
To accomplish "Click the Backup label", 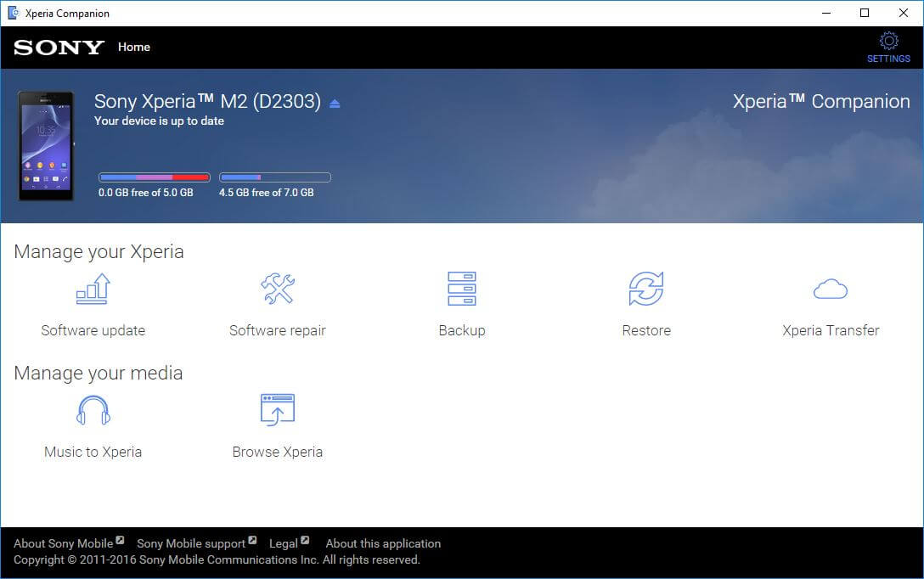I will point(462,330).
